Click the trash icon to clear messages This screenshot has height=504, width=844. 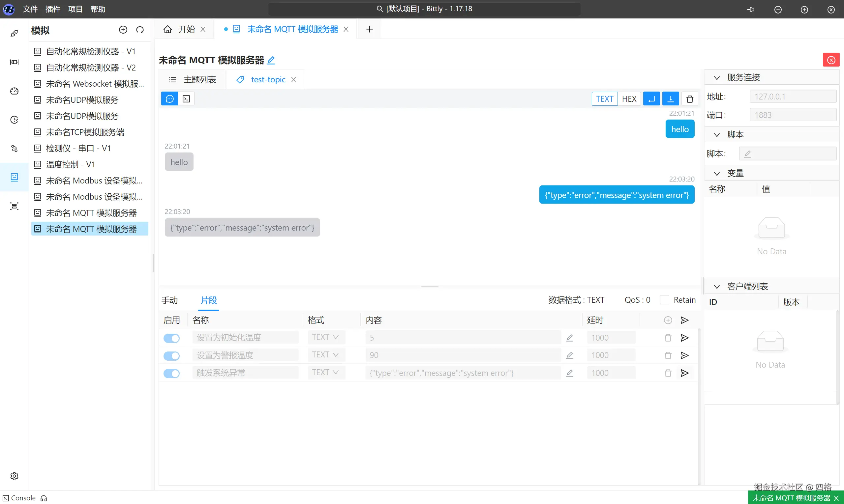click(x=689, y=99)
